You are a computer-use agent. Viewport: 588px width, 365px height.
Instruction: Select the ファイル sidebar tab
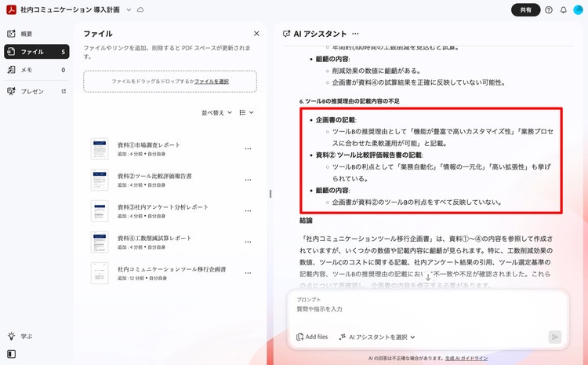pyautogui.click(x=36, y=52)
